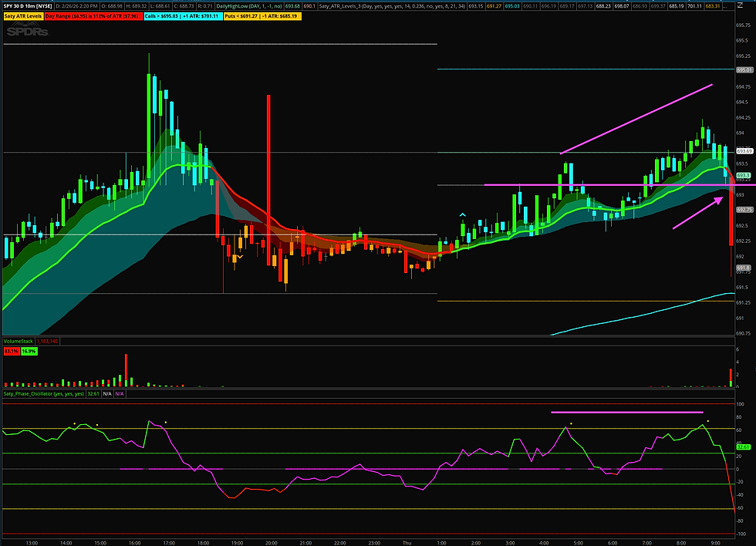The height and width of the screenshot is (546, 756).
Task: Click the 20:00 label on time axis
Action: coord(272,543)
